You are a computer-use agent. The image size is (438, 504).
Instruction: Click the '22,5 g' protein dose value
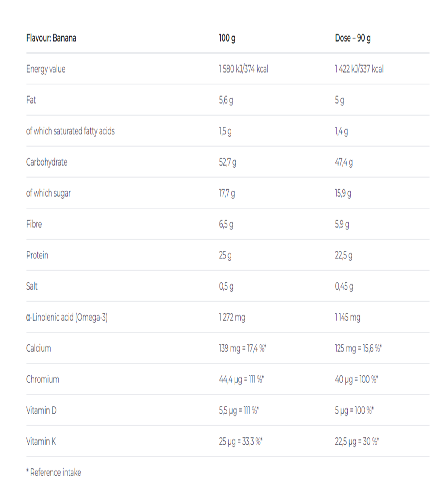click(x=344, y=255)
